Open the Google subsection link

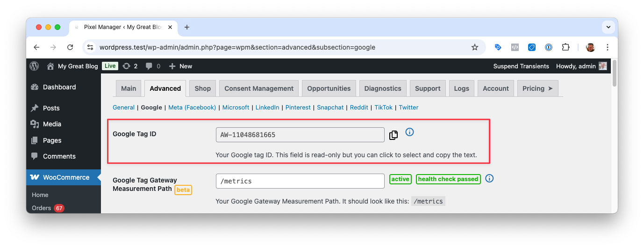(x=151, y=107)
